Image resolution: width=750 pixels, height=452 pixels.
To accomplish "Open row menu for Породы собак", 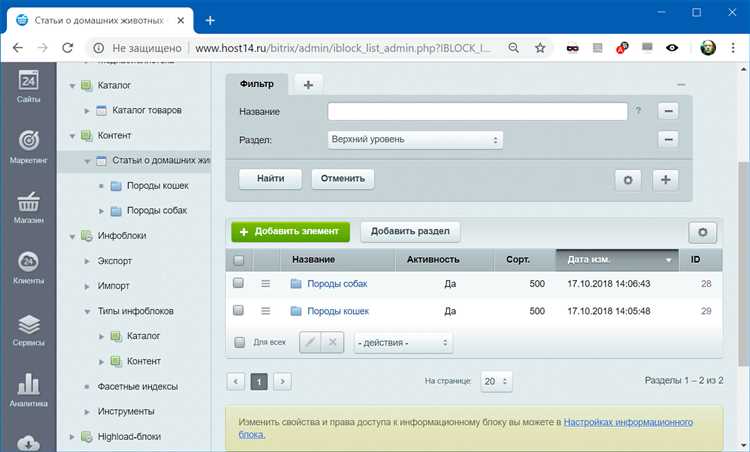I will 265,284.
